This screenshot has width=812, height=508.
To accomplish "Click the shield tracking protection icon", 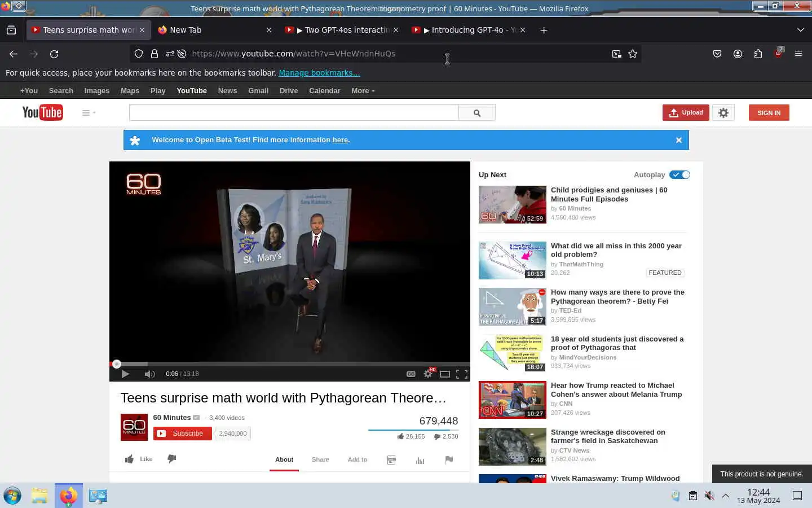I will (139, 54).
